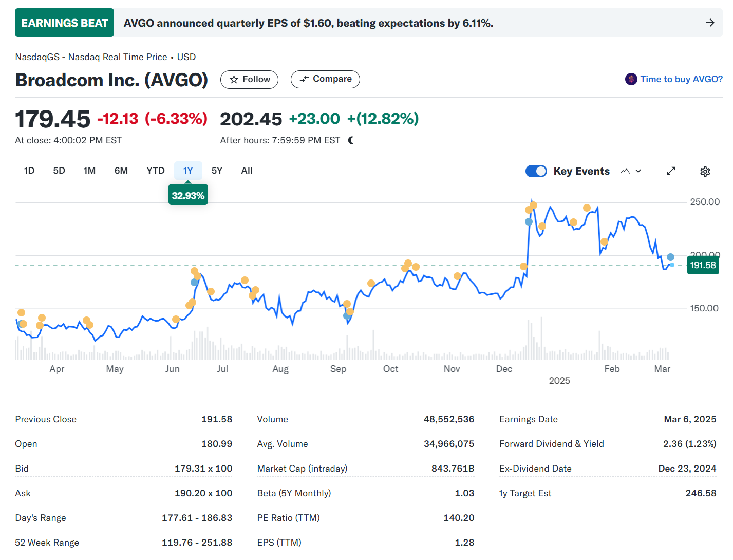The image size is (733, 560).
Task: Click the 191.58 previous close price label
Action: pos(703,265)
